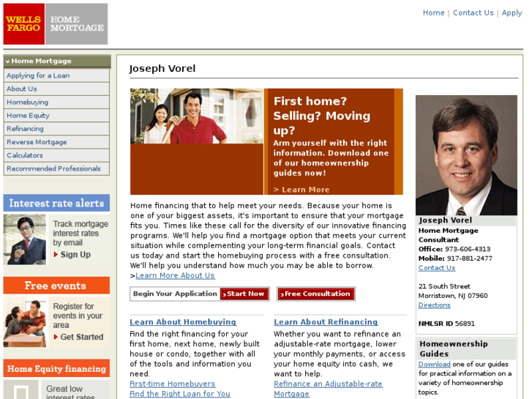Viewport: 532px width, 399px height.
Task: Click Get Started for events
Action: click(82, 337)
